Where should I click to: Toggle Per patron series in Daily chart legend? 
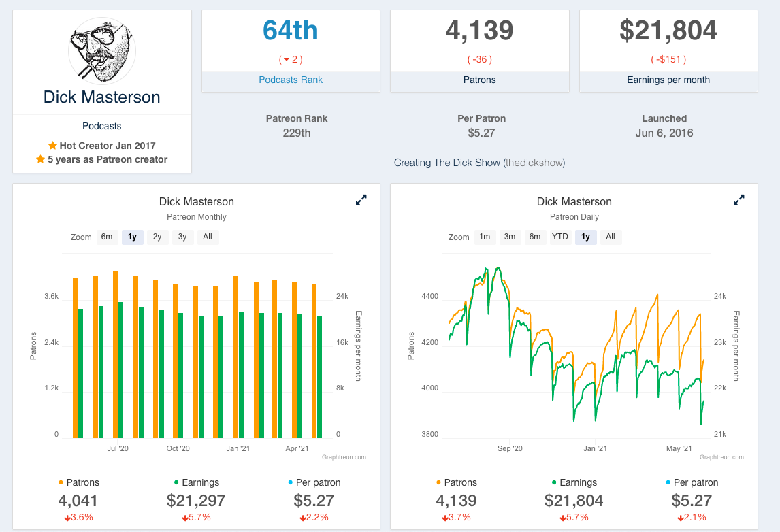coord(692,482)
